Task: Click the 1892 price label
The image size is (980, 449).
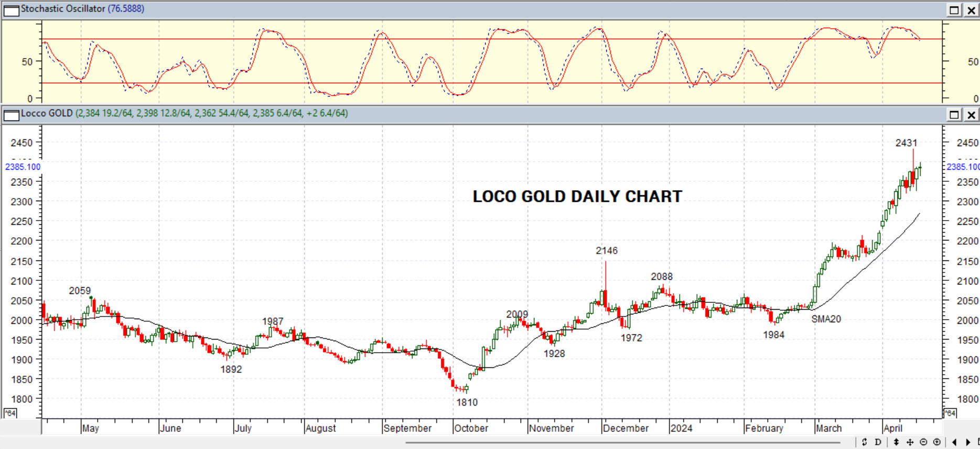Action: (231, 369)
